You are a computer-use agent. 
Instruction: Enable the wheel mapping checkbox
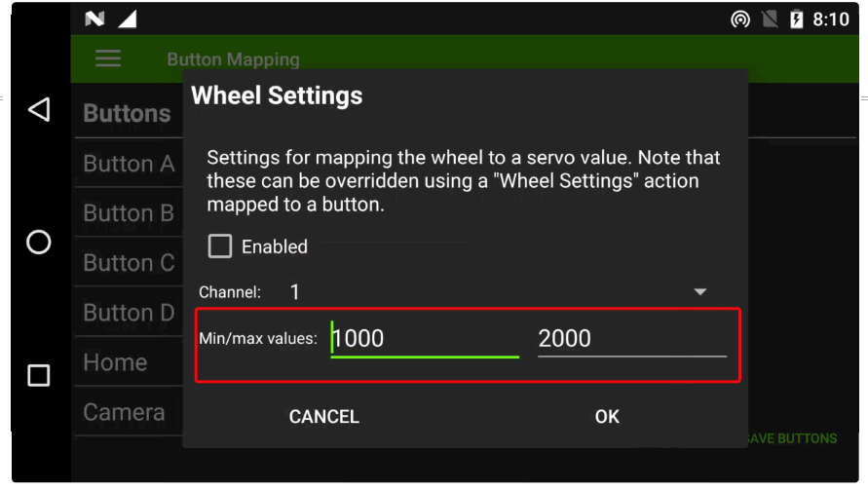click(221, 246)
